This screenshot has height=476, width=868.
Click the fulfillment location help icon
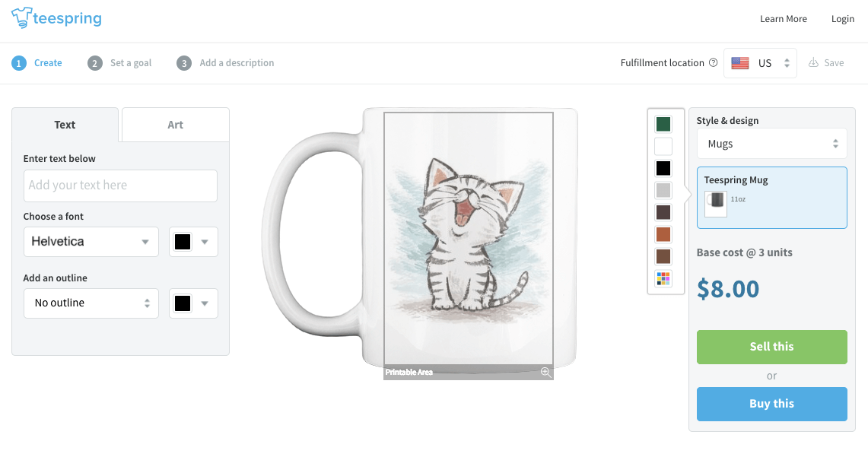coord(713,63)
